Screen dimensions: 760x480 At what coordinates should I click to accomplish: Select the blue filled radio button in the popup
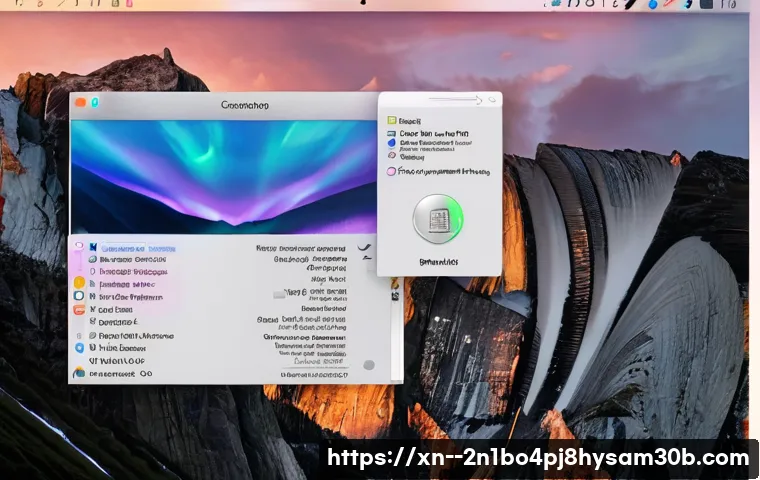[391, 144]
